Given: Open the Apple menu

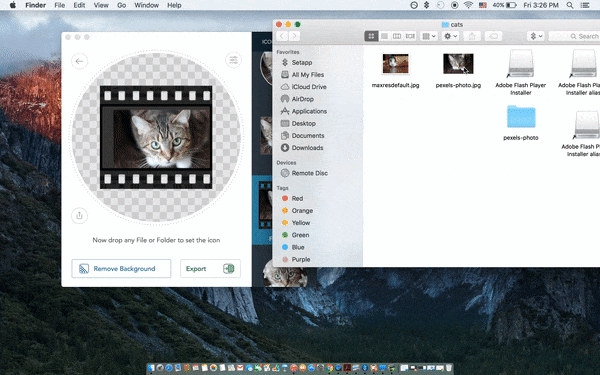Looking at the screenshot, I should 13,5.
